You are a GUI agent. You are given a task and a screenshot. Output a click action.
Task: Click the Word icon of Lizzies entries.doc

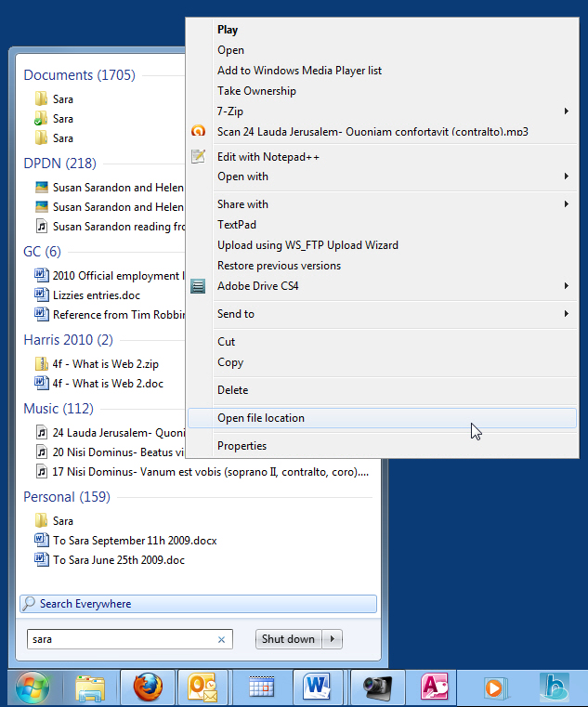click(41, 295)
